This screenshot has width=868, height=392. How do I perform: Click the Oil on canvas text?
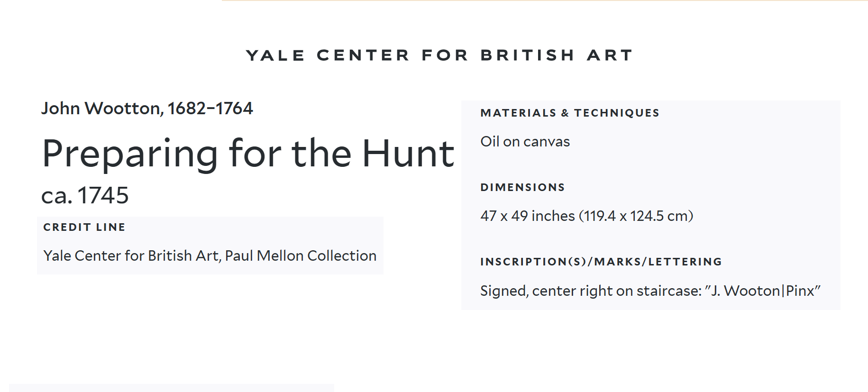pos(525,142)
